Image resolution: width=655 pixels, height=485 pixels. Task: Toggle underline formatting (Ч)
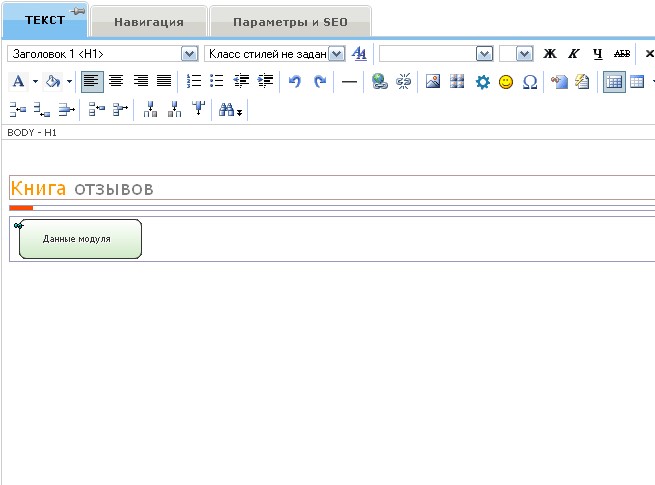point(597,54)
